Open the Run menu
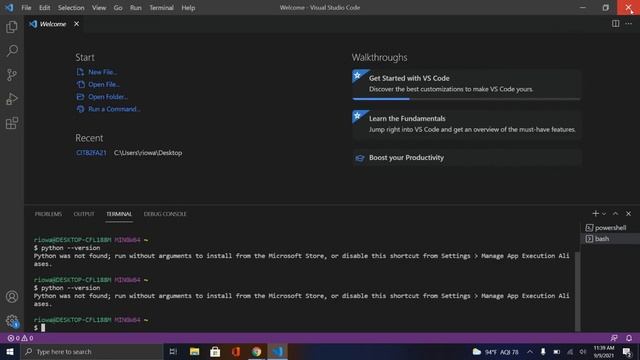The height and width of the screenshot is (360, 640). [x=136, y=8]
